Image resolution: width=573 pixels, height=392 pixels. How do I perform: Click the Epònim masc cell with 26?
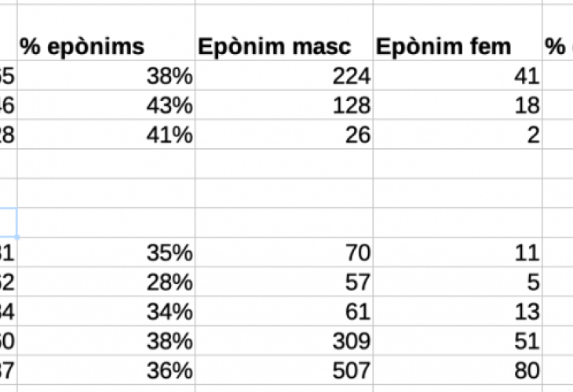(284, 134)
